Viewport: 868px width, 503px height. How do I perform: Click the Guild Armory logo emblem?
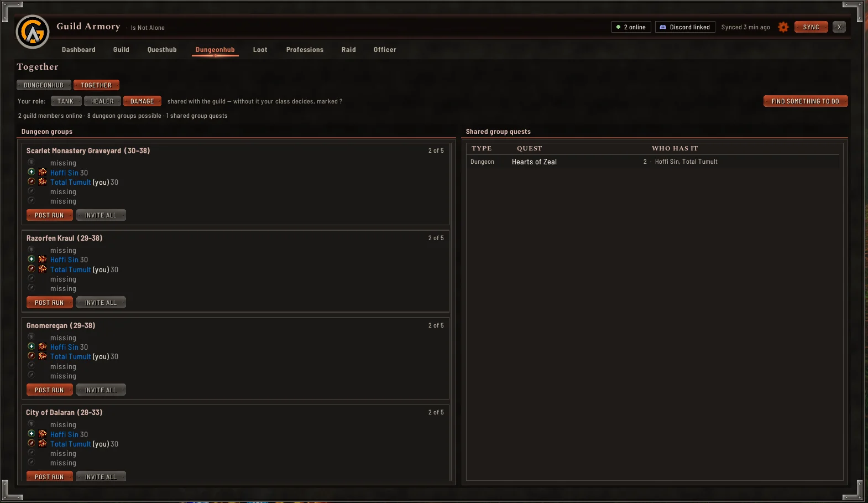point(33,32)
